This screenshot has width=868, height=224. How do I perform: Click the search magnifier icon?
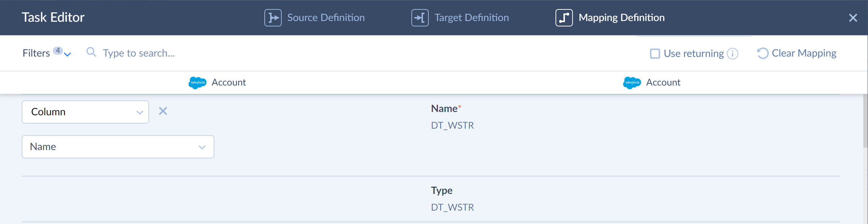pyautogui.click(x=91, y=53)
